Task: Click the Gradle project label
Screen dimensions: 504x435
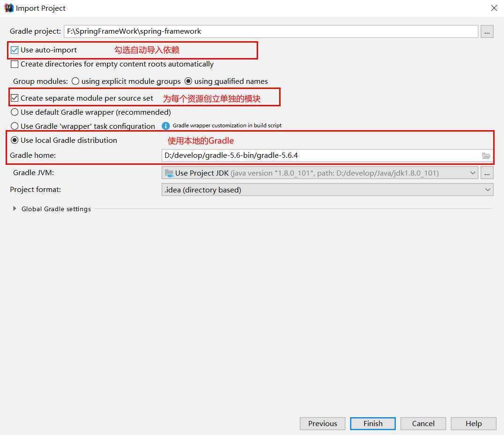Action: 35,31
